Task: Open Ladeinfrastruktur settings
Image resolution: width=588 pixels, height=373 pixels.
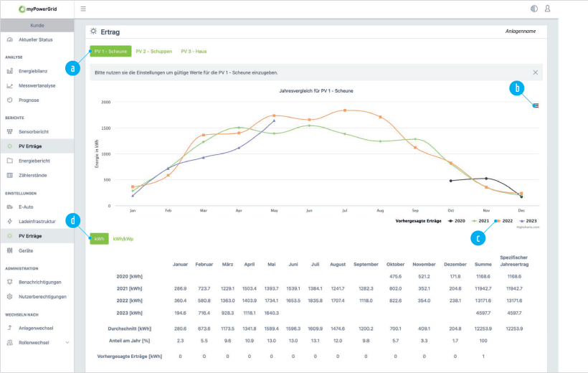Action: 38,222
